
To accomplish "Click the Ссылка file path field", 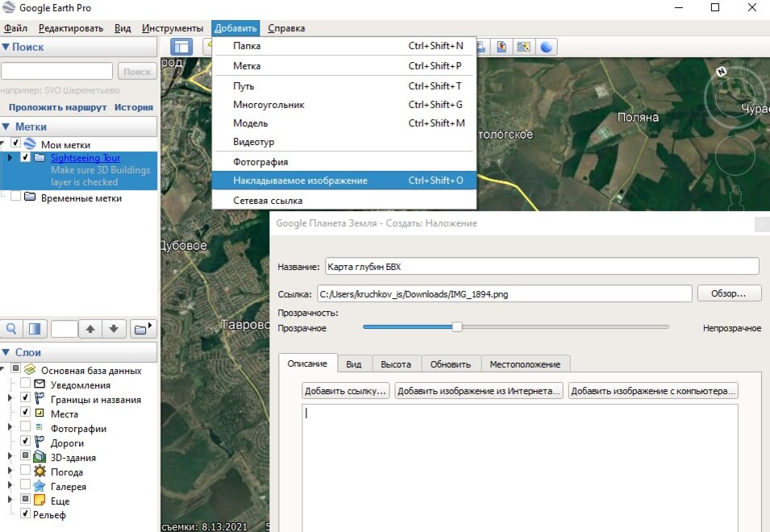I will 505,294.
